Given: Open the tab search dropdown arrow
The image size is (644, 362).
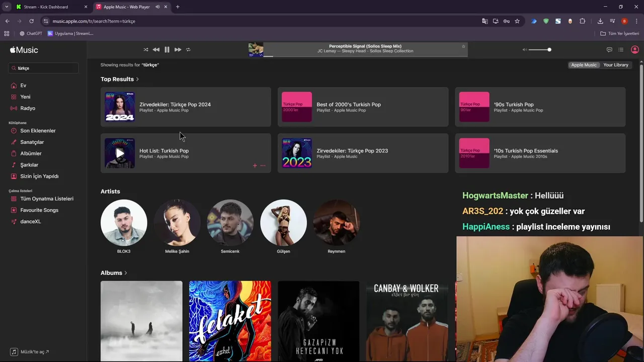Looking at the screenshot, I should [7, 7].
